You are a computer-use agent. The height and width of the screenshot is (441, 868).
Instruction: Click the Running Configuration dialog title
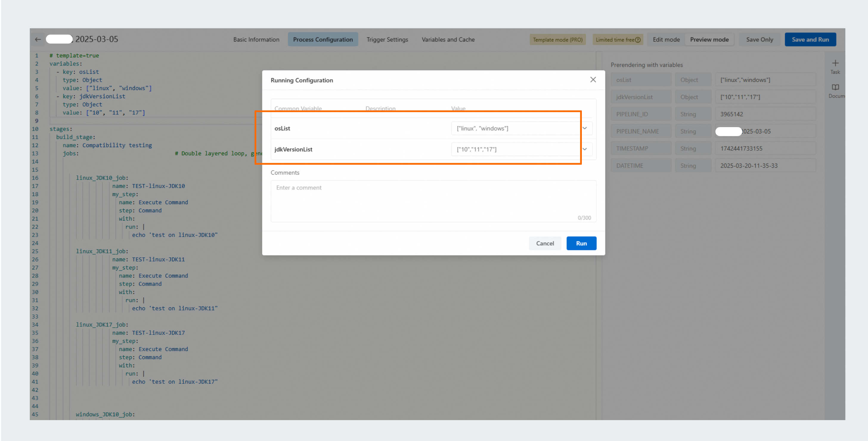302,80
